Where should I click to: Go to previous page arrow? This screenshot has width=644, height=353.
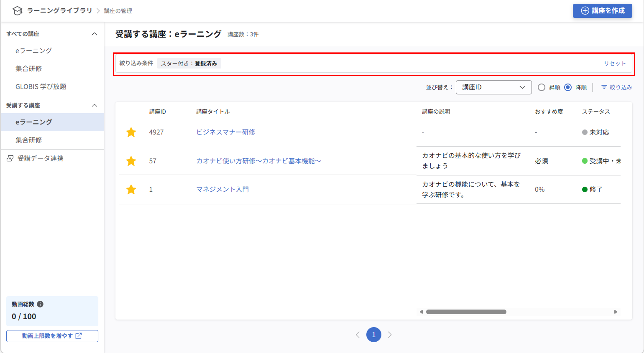tap(358, 335)
